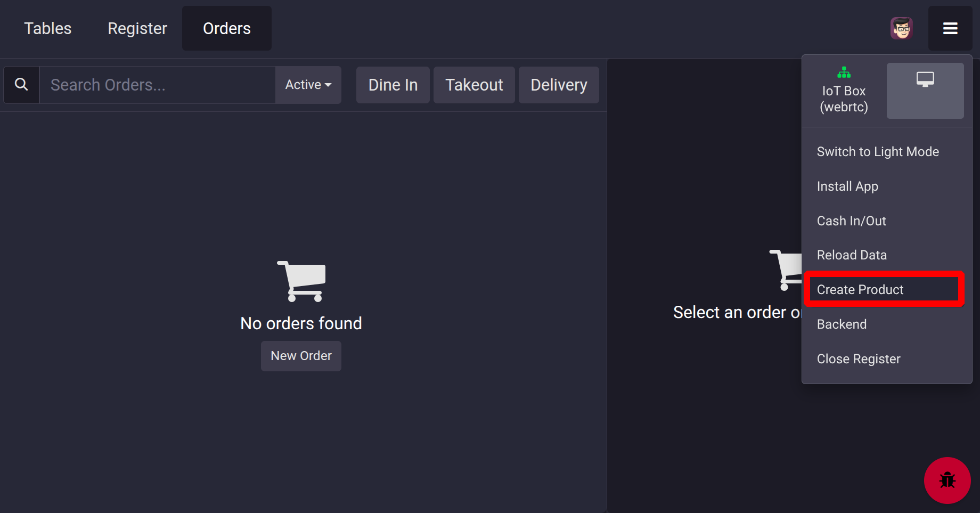Click the IoT Box network icon
The image size is (980, 513).
click(x=844, y=72)
